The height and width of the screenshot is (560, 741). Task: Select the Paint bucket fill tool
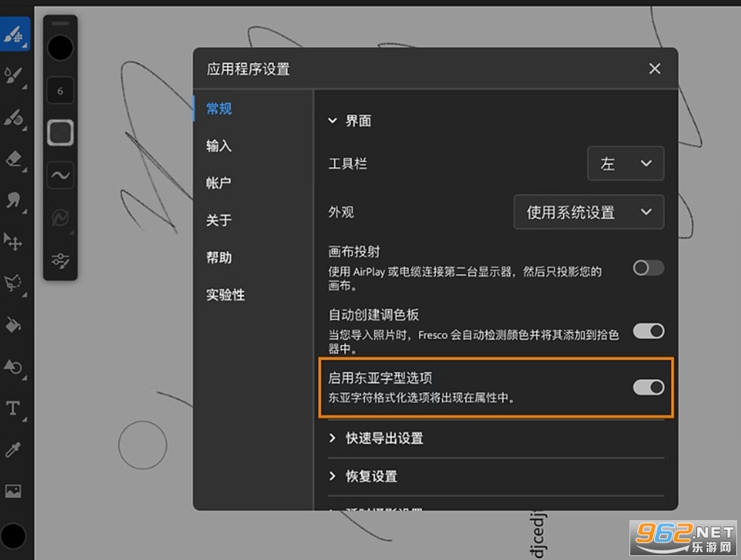(14, 325)
